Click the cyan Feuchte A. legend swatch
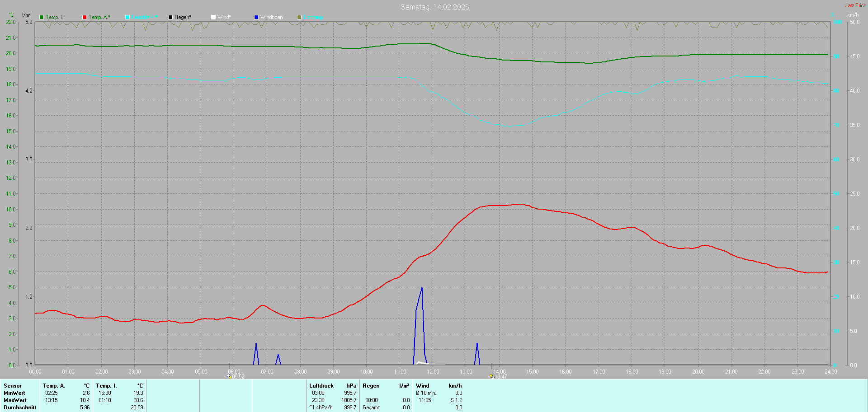This screenshot has width=868, height=412. click(x=127, y=17)
